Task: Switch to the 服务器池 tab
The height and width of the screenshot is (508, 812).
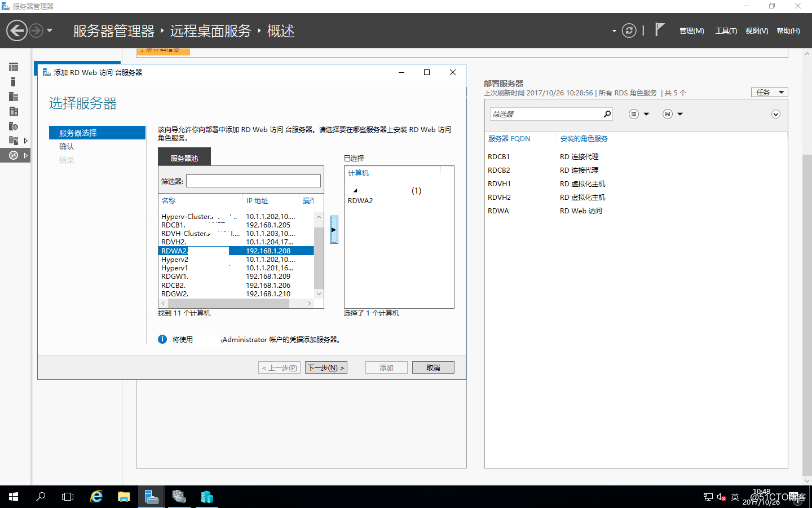Action: 184,157
